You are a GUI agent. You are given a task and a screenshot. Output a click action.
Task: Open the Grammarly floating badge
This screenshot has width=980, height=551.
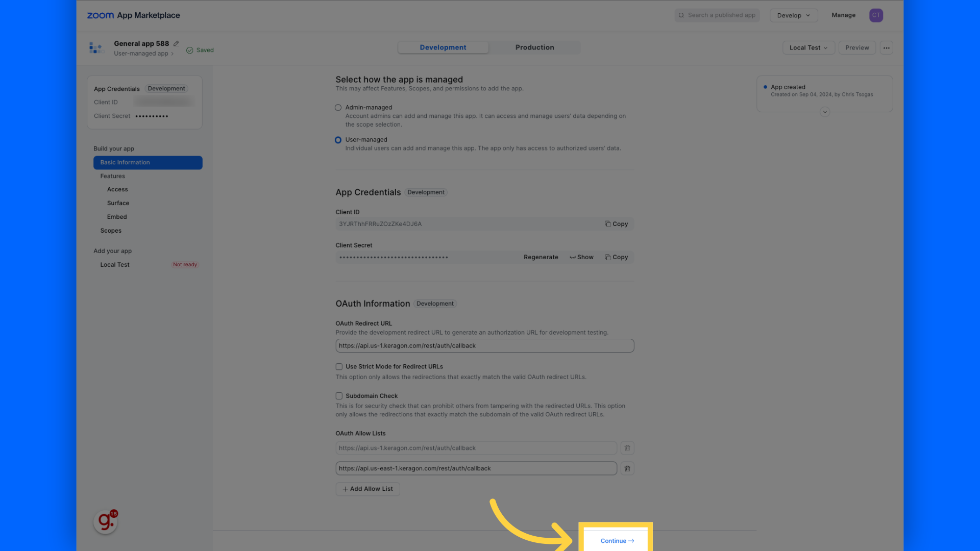point(106,521)
